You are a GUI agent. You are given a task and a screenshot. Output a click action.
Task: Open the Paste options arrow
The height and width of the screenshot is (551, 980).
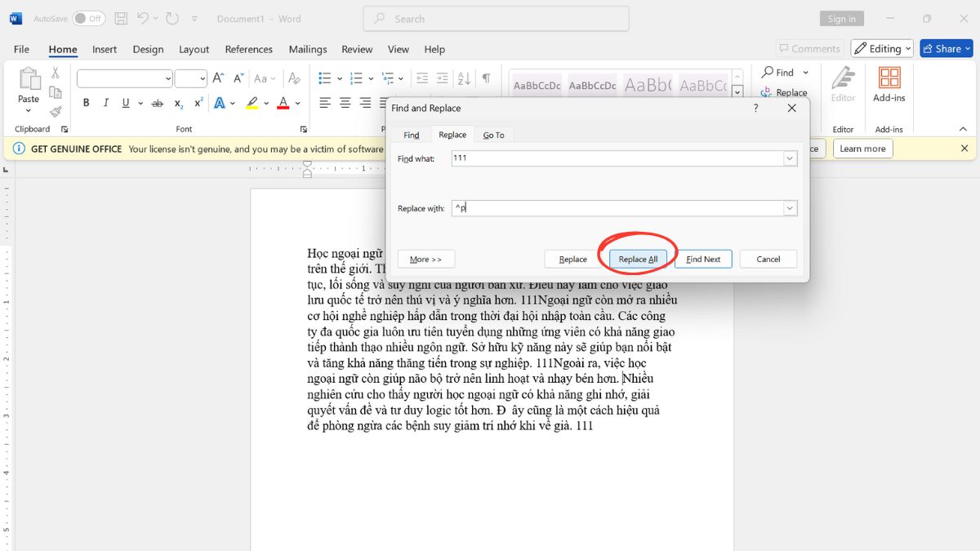coord(29,110)
